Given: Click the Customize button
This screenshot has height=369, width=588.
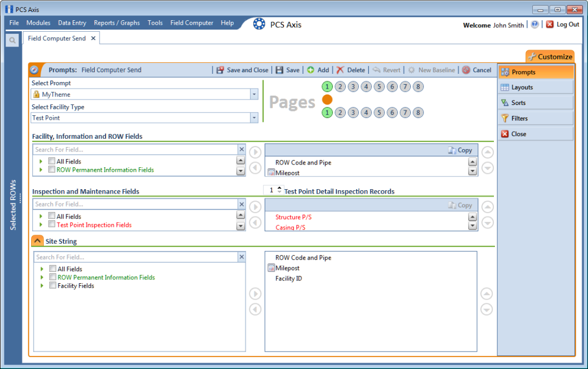Looking at the screenshot, I should coord(550,56).
